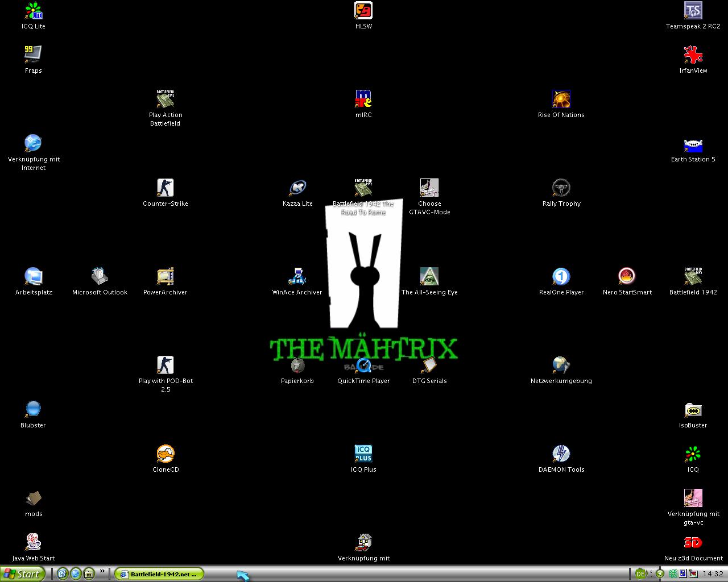Screen dimensions: 728x582
Task: Select the Verknüpfung mit gta-vc shortcut
Action: point(693,507)
